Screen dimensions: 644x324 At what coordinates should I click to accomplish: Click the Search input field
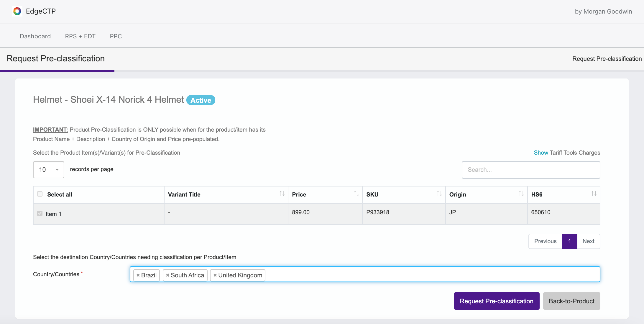pos(531,169)
